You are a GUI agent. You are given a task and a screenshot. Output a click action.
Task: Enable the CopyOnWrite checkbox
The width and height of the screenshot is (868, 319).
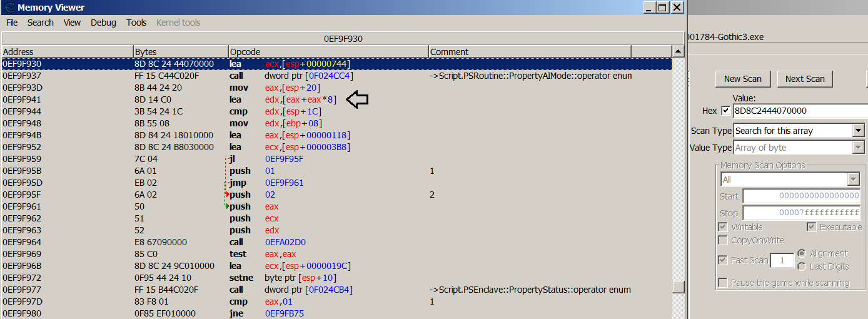coord(723,240)
